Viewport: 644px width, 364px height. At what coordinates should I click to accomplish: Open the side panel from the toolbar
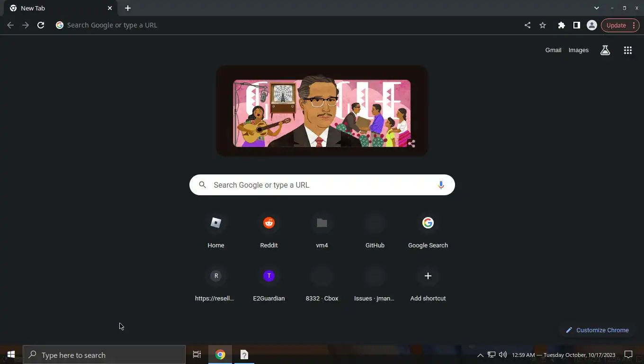[577, 25]
